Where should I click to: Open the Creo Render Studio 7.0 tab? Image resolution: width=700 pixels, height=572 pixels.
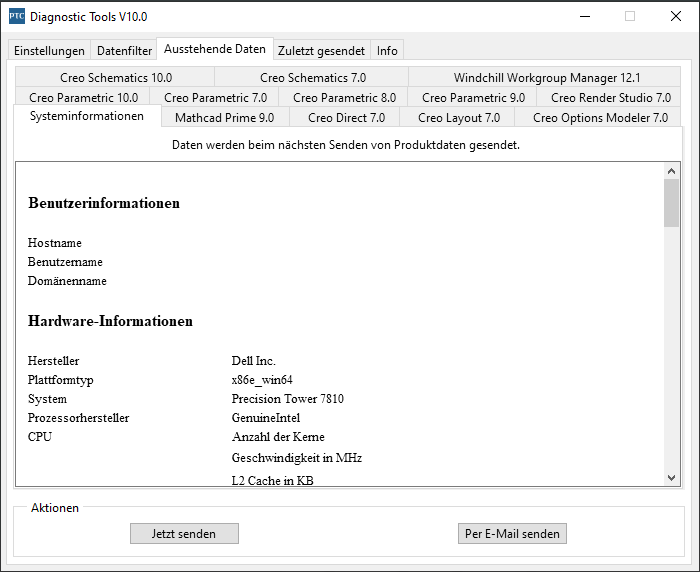[609, 97]
